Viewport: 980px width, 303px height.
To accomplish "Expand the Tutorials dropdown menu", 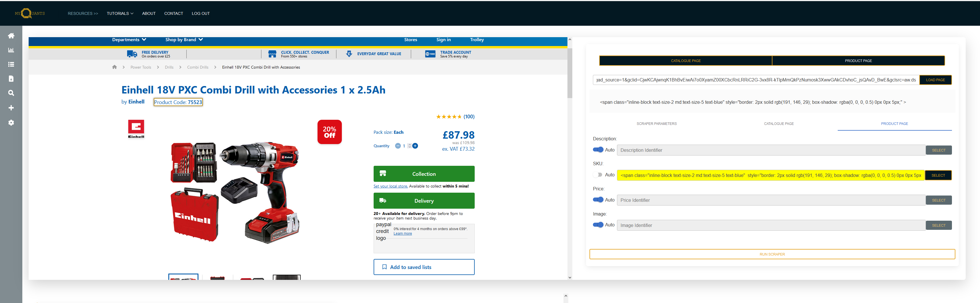I will pos(120,13).
